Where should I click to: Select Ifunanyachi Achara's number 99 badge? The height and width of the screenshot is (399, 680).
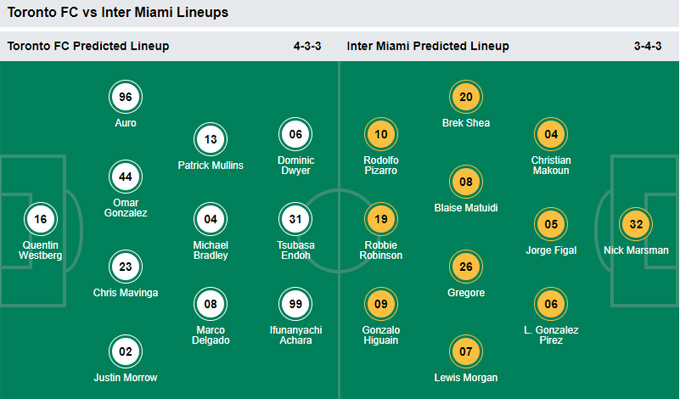point(295,304)
